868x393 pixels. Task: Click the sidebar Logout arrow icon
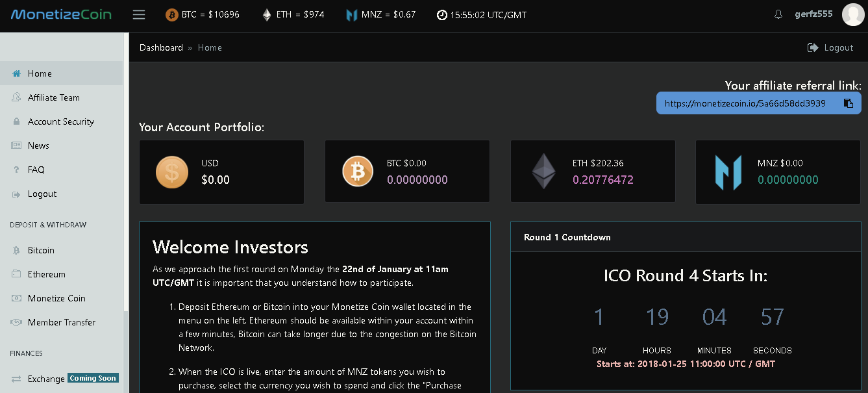click(16, 194)
